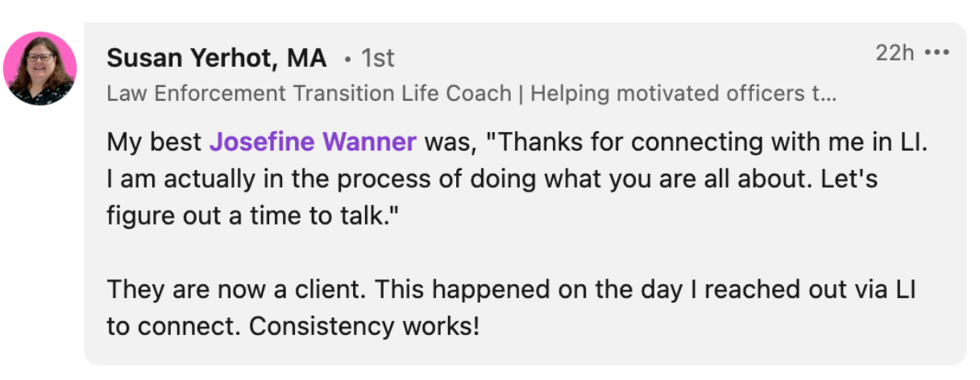Click the words 'Helping motivated officers' in headline
Screen dimensions: 980x380
(x=665, y=93)
